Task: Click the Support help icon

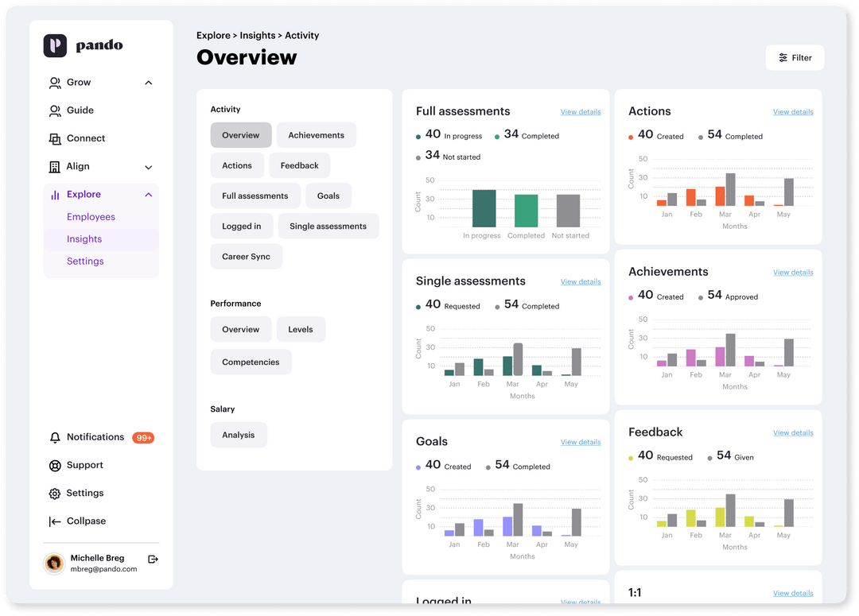Action: point(54,465)
